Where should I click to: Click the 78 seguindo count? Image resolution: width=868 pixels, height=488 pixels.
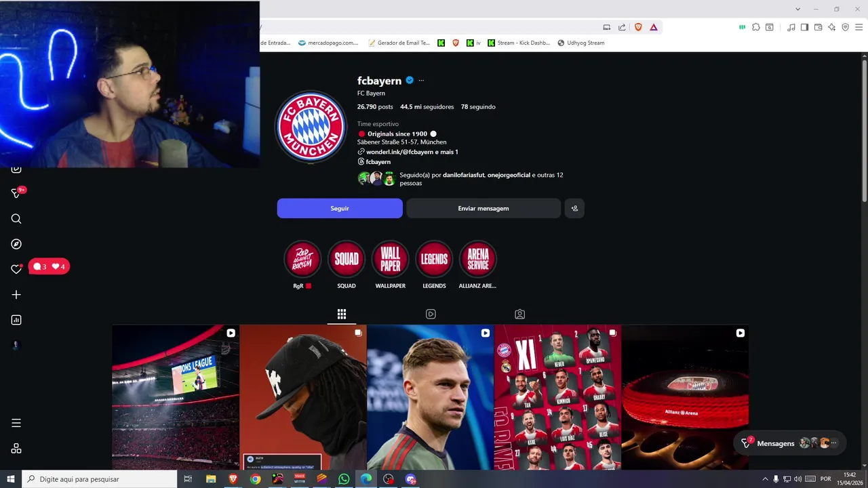478,106
